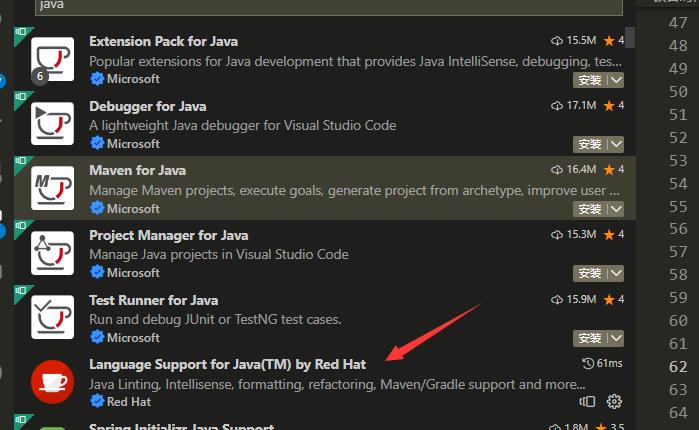699x430 pixels.
Task: Expand install options for Debugger for Java
Action: click(616, 144)
